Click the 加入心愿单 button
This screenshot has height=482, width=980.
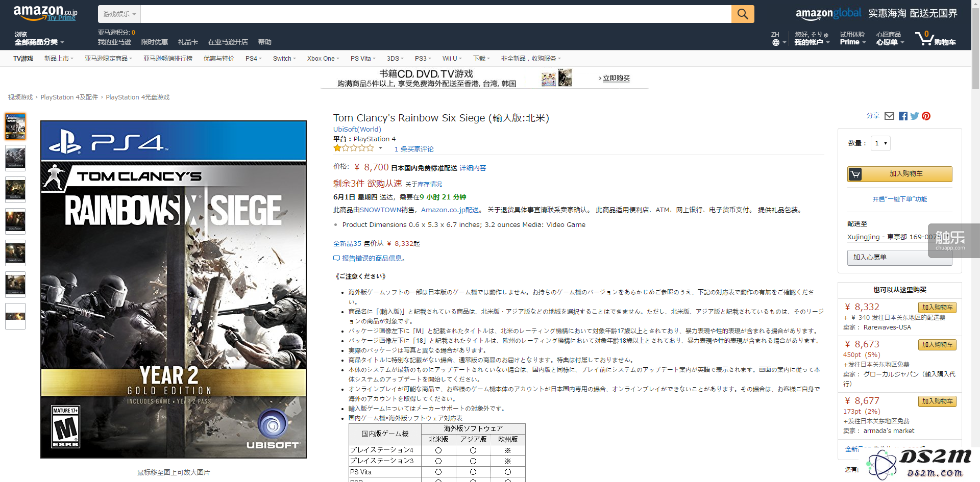pyautogui.click(x=899, y=258)
